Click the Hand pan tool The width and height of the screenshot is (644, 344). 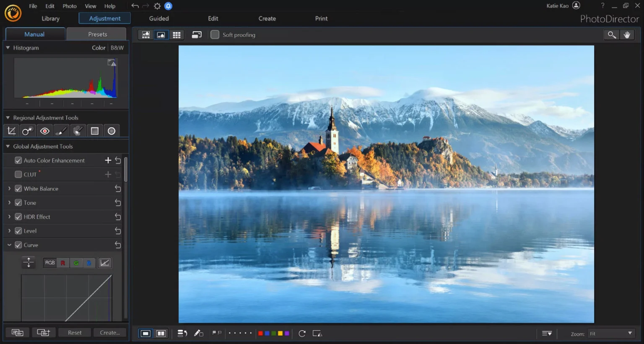click(627, 35)
